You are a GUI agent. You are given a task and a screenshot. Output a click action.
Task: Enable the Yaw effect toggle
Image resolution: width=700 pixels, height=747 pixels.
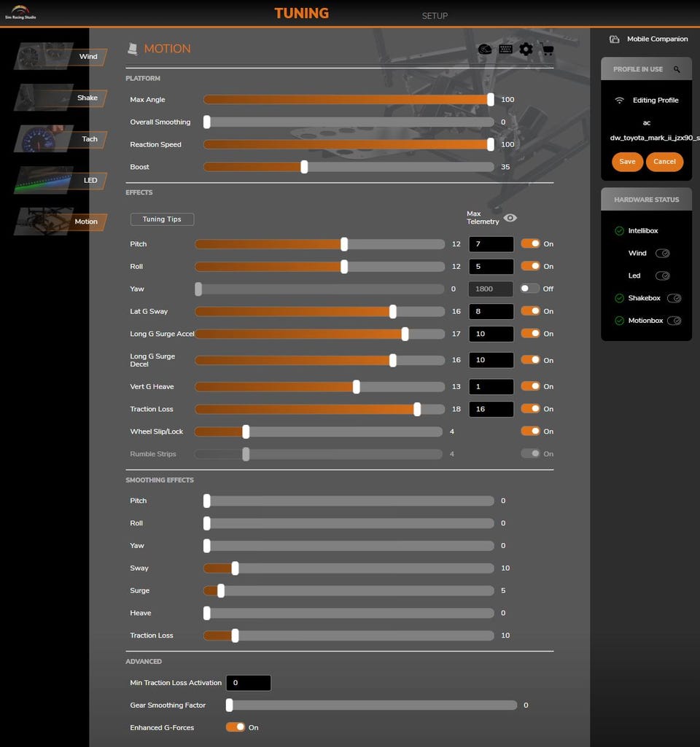pyautogui.click(x=530, y=289)
